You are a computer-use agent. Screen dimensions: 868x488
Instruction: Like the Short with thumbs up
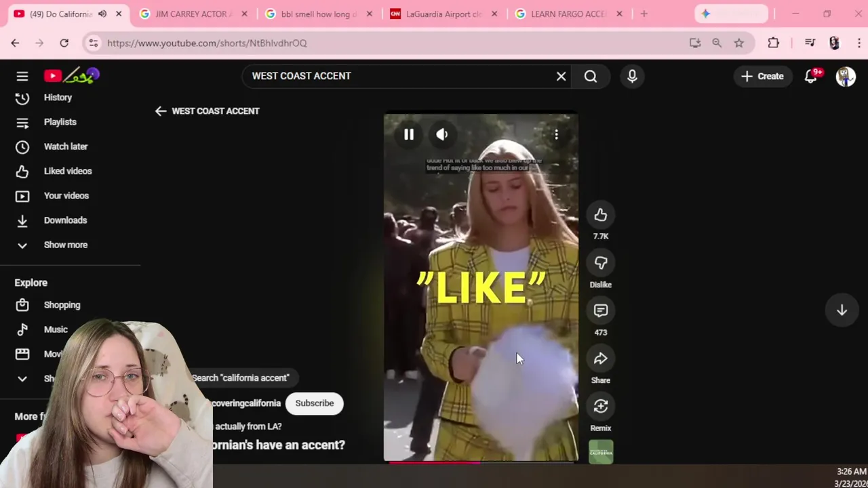pyautogui.click(x=601, y=215)
